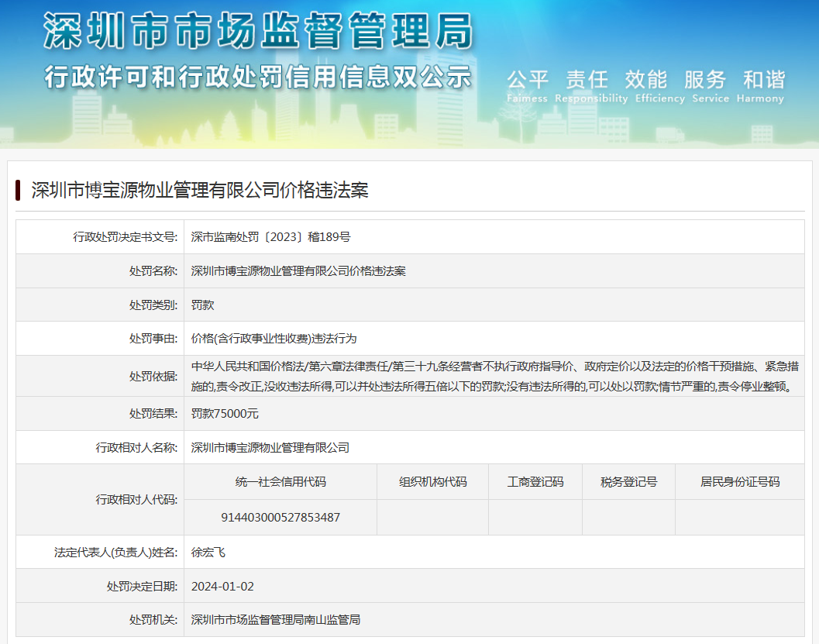Select the page heading 深圳市博宝源物业管理有限公司价格违法案
The height and width of the screenshot is (644, 819).
click(200, 190)
